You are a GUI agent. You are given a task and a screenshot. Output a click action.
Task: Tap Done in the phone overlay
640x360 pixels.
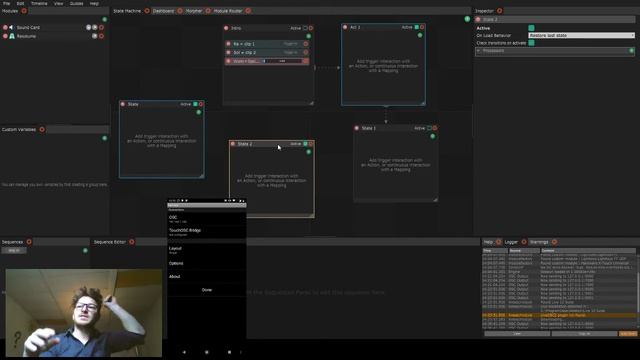(207, 290)
